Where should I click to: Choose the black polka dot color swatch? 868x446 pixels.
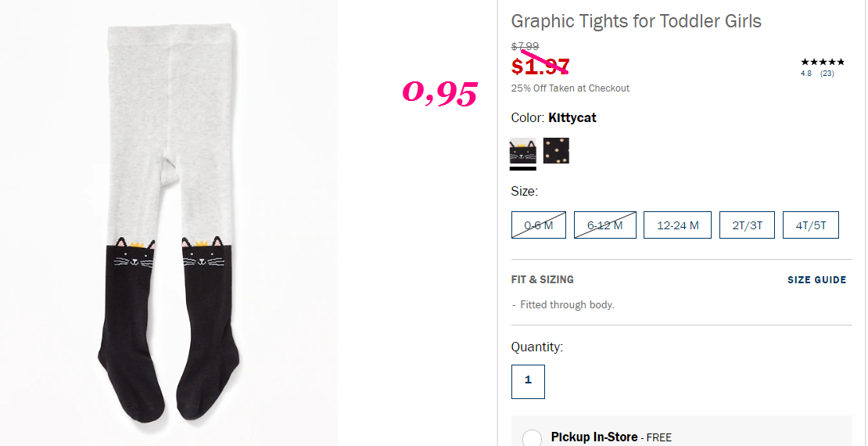click(x=556, y=151)
